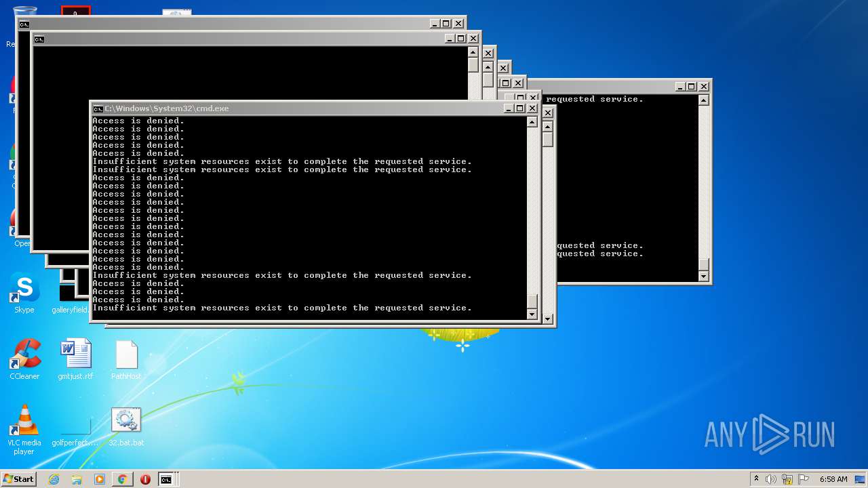Launch Internet Explorer from the taskbar

tap(54, 479)
